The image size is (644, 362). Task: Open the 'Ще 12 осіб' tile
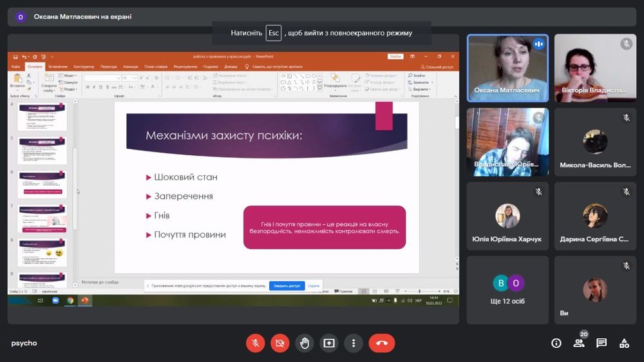coord(507,290)
